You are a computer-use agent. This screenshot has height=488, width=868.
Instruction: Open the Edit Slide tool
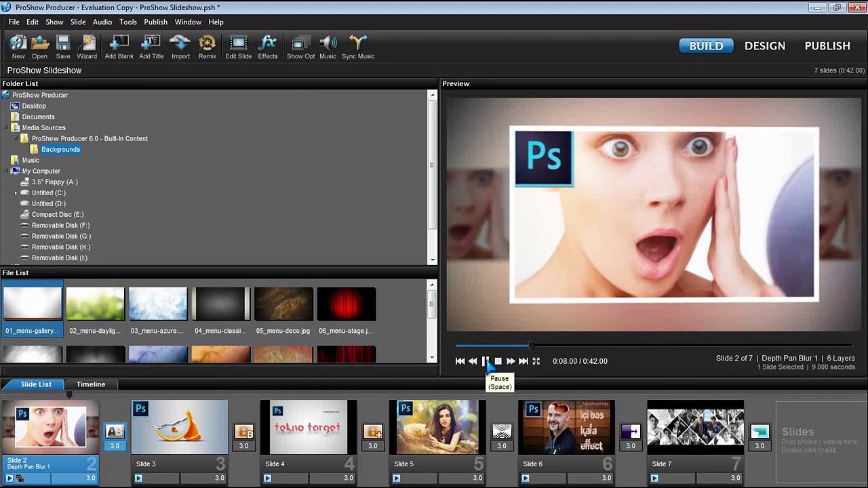coord(238,47)
